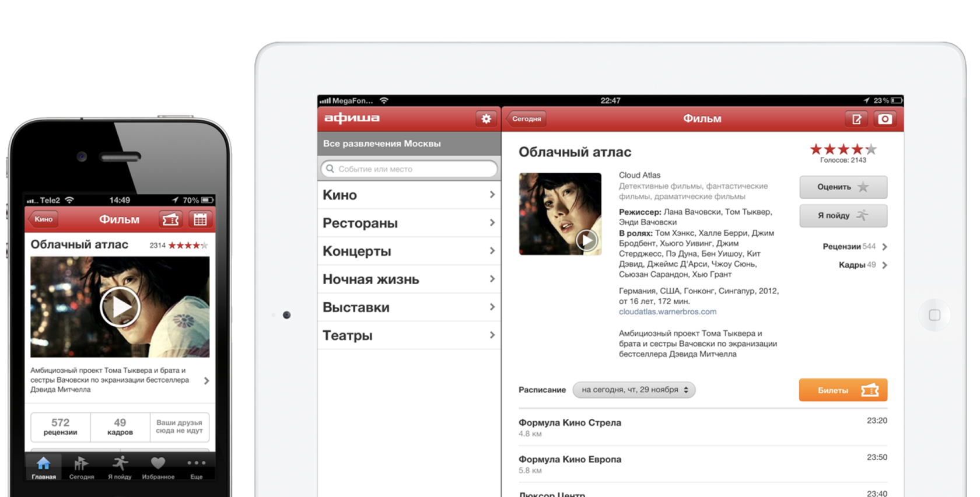The height and width of the screenshot is (497, 980).
Task: Tap the star rating on iPad film page
Action: (x=843, y=149)
